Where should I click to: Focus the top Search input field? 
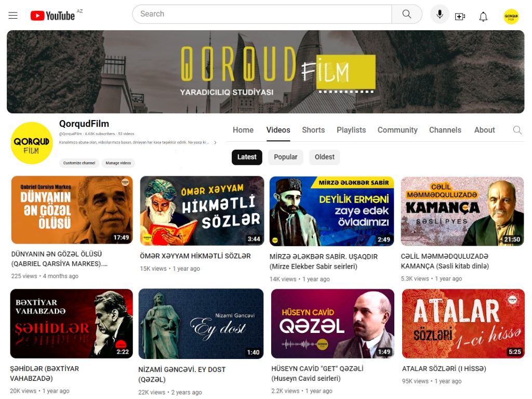(262, 14)
